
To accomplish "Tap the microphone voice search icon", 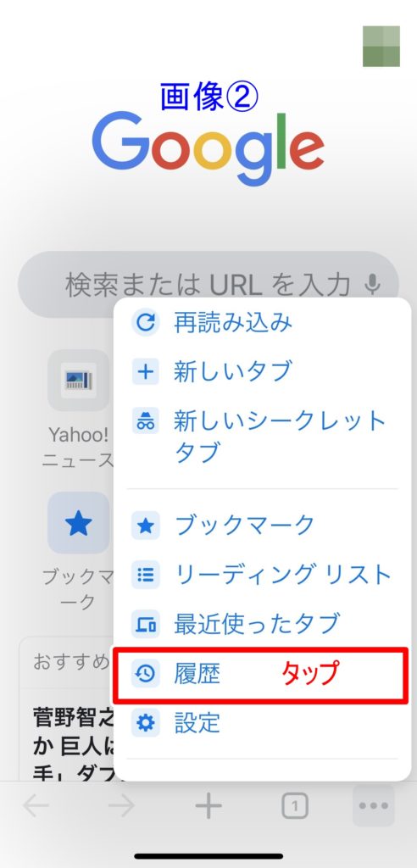I will coord(373,285).
